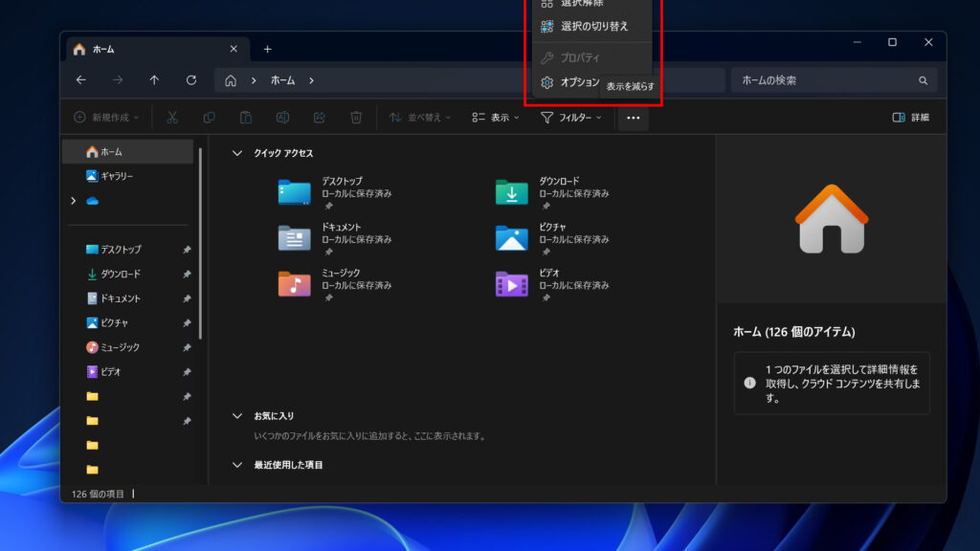Screen dimensions: 980x551
Task: Click the chevron after ホーム in address bar
Action: pyautogui.click(x=311, y=80)
